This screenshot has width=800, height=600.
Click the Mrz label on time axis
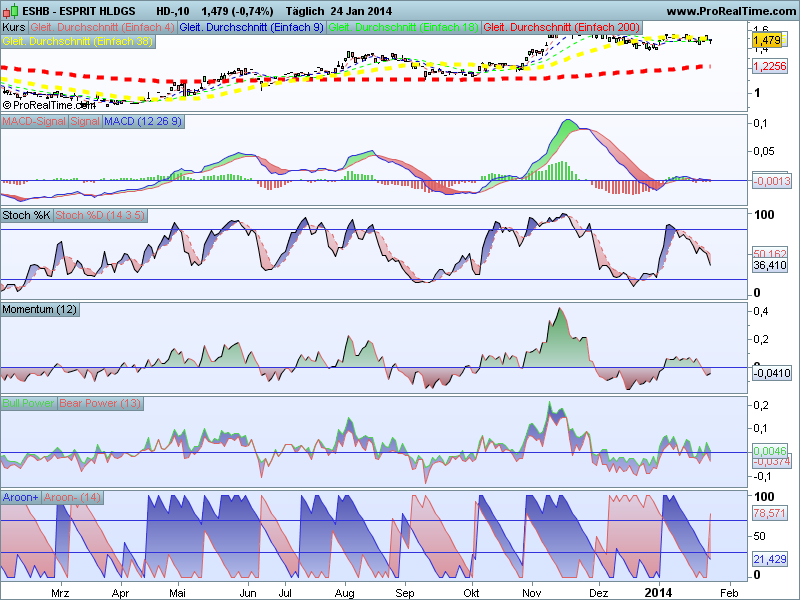pyautogui.click(x=60, y=593)
